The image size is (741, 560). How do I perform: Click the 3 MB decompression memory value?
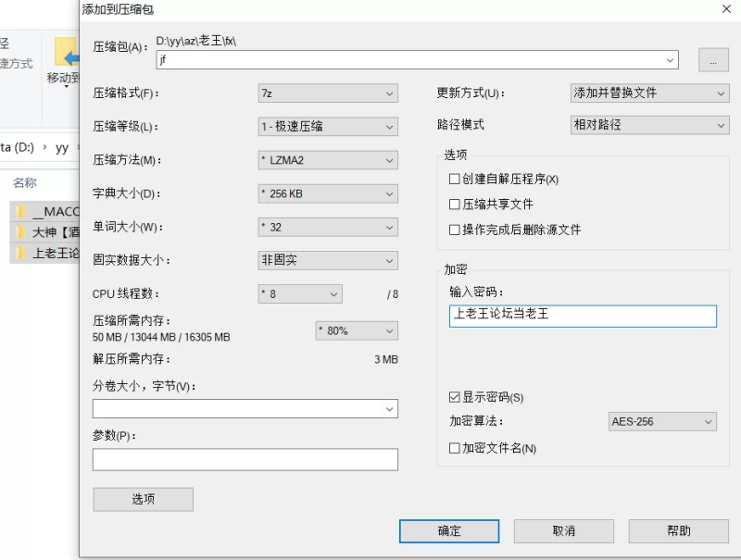[386, 359]
